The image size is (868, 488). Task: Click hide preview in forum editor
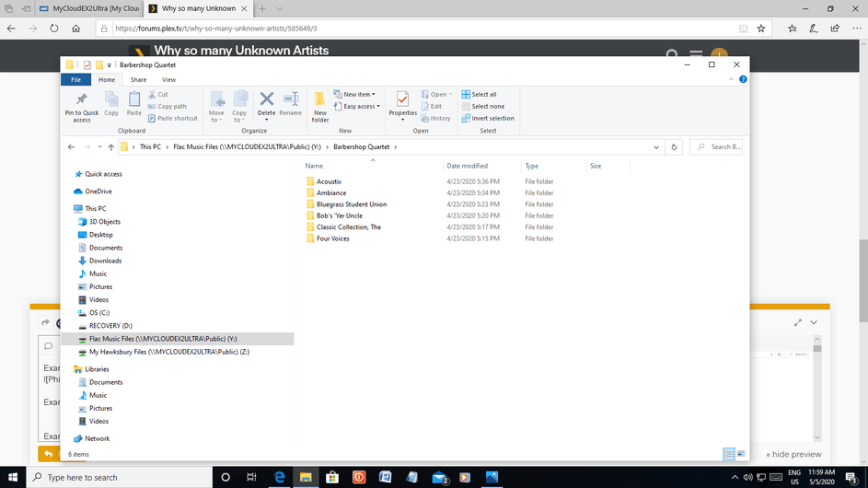(793, 454)
